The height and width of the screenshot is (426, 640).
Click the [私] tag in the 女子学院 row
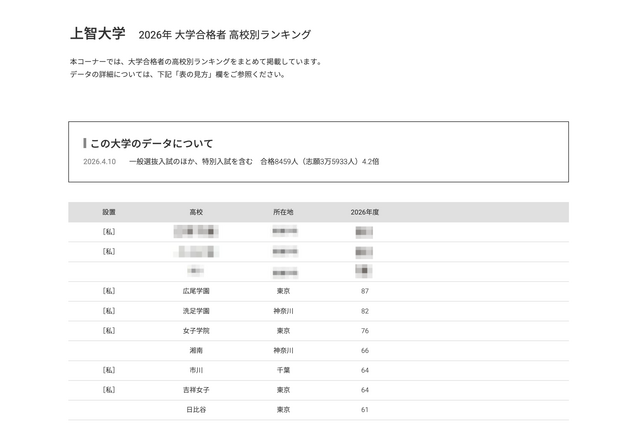(x=109, y=331)
